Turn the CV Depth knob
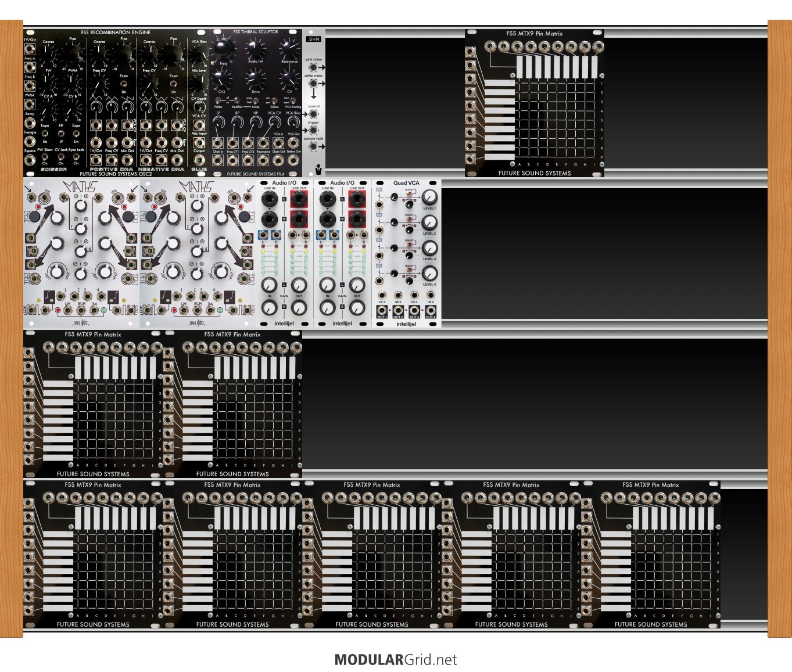The height and width of the screenshot is (672, 792). (x=199, y=107)
